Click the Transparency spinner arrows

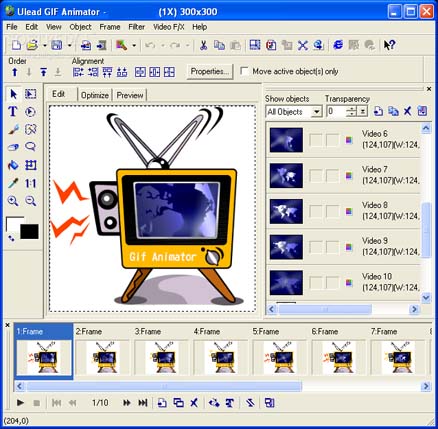(x=351, y=112)
